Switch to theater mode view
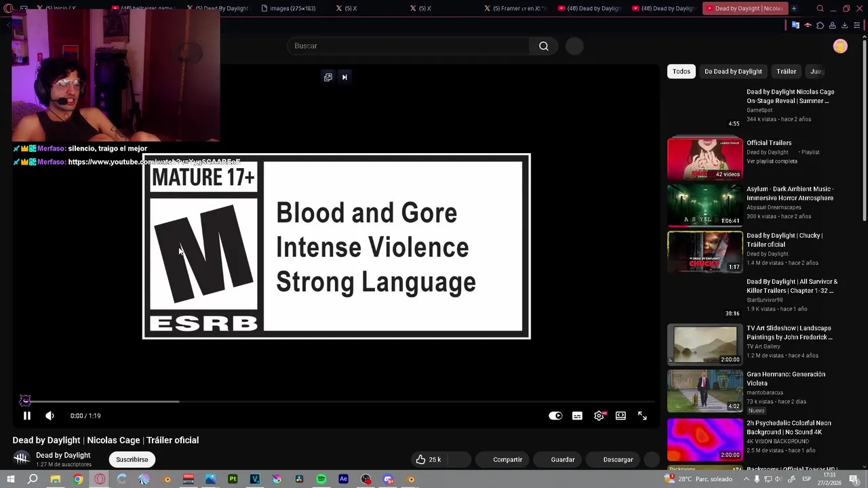Viewport: 868px width, 488px height. [x=620, y=415]
